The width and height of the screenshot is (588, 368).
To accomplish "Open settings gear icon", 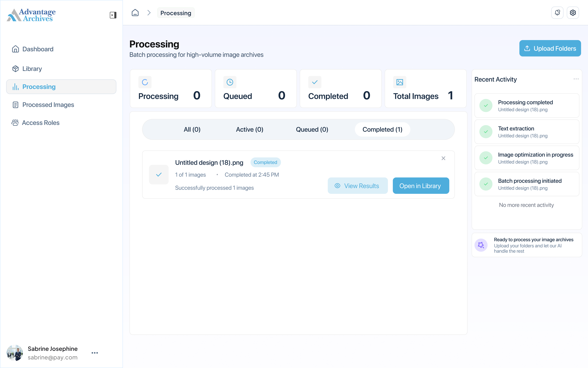I will 573,13.
